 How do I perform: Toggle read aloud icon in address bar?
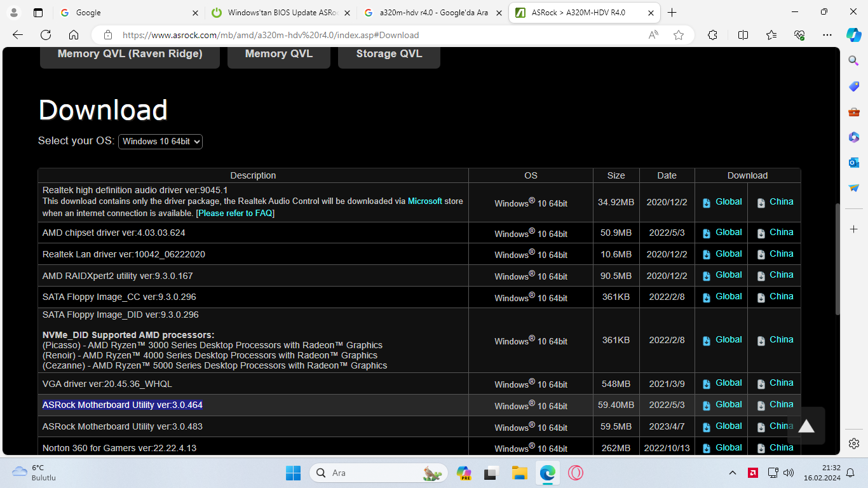click(x=653, y=35)
